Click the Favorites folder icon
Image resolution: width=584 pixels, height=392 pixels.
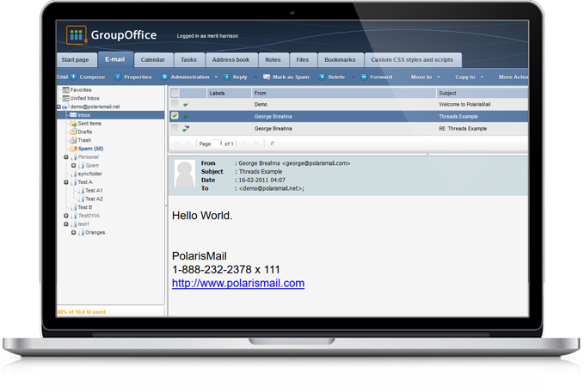click(66, 90)
